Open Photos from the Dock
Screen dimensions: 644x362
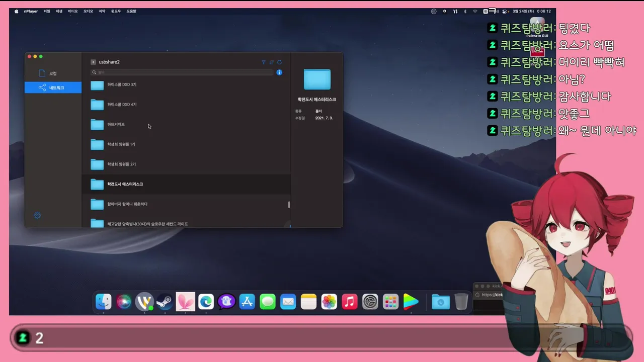pos(329,302)
